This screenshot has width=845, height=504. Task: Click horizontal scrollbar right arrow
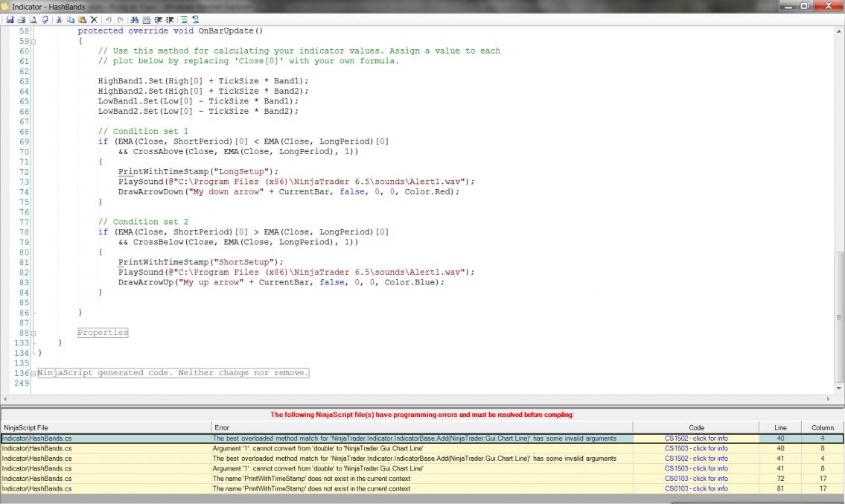point(829,399)
